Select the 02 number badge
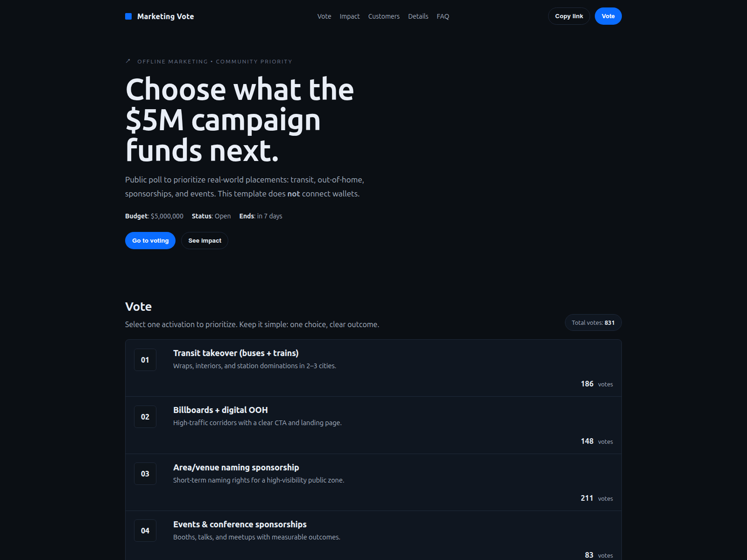The image size is (747, 560). tap(145, 417)
